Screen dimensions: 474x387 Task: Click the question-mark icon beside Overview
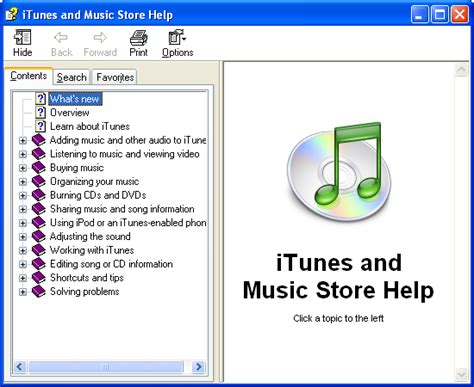click(x=40, y=112)
